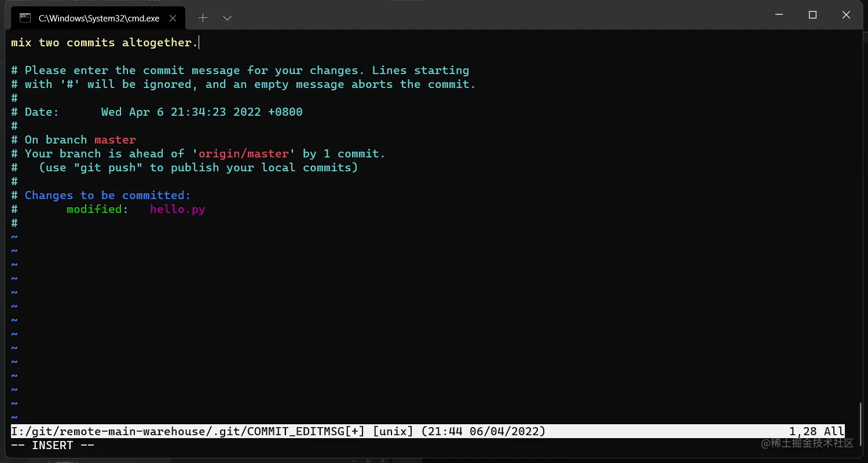Open the new-tab profile dropdown

[x=228, y=18]
